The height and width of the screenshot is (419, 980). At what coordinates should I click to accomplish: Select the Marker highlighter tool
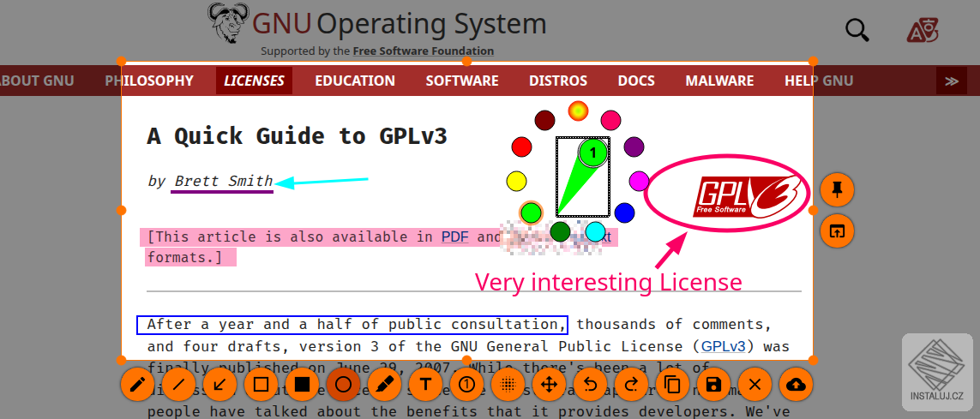point(384,385)
